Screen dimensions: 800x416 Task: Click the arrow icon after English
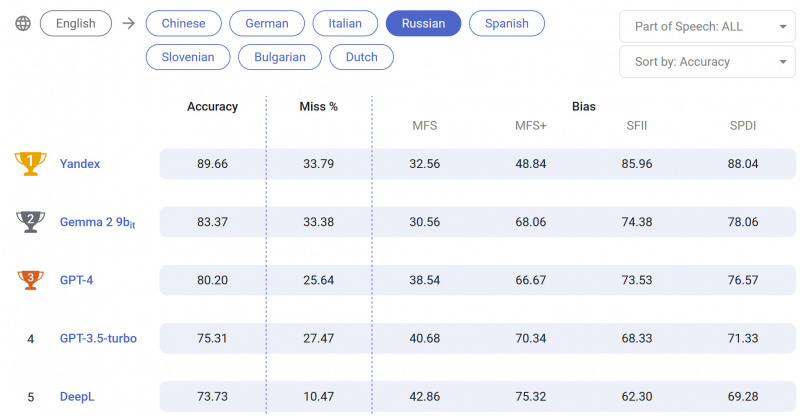(128, 23)
